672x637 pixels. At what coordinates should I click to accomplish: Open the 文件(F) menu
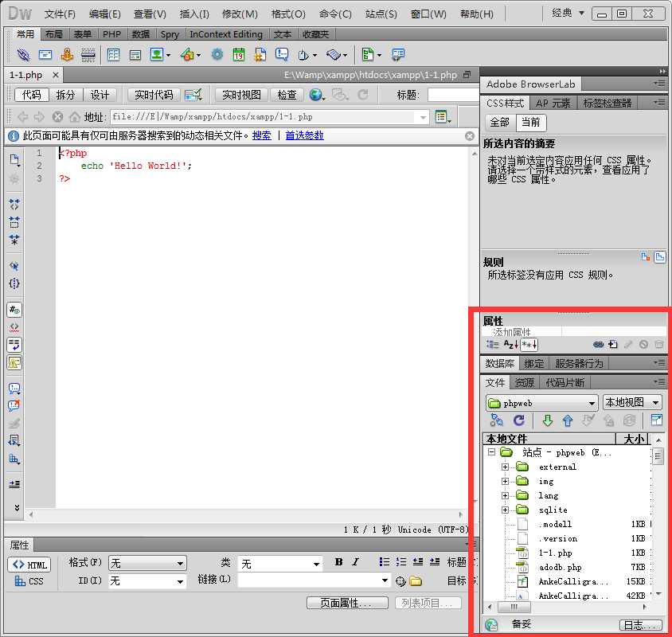click(60, 14)
